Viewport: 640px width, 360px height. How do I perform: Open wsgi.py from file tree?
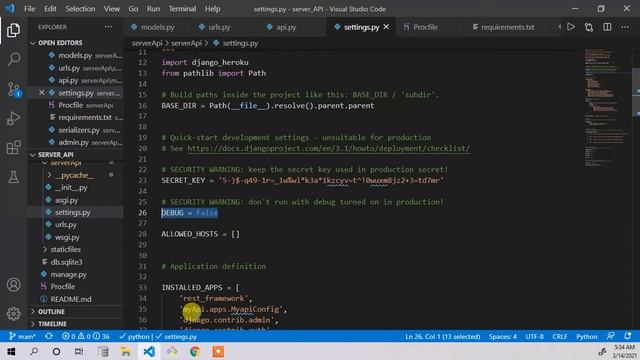tap(67, 237)
